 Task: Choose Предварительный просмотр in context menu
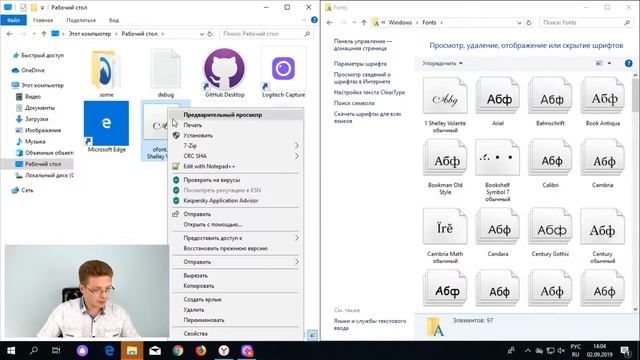tap(236, 115)
